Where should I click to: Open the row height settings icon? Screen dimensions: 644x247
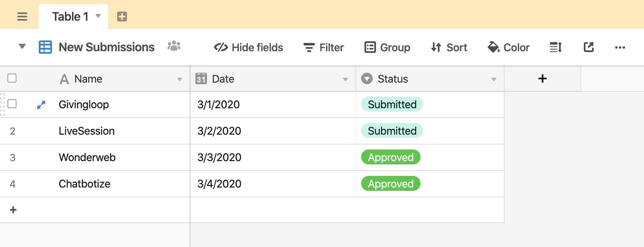tap(556, 47)
